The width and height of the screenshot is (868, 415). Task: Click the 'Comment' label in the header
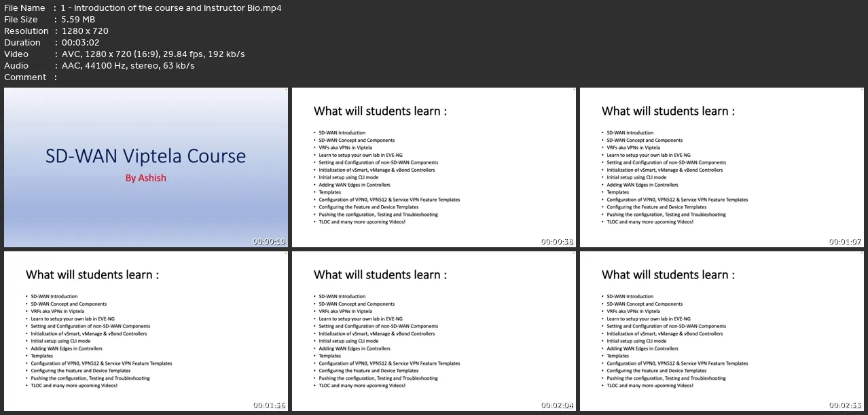click(25, 77)
